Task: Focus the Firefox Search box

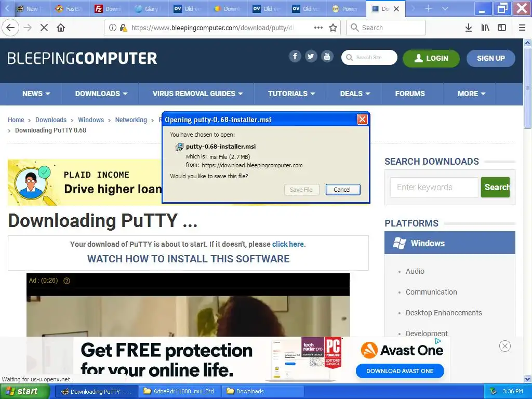Action: (x=385, y=28)
